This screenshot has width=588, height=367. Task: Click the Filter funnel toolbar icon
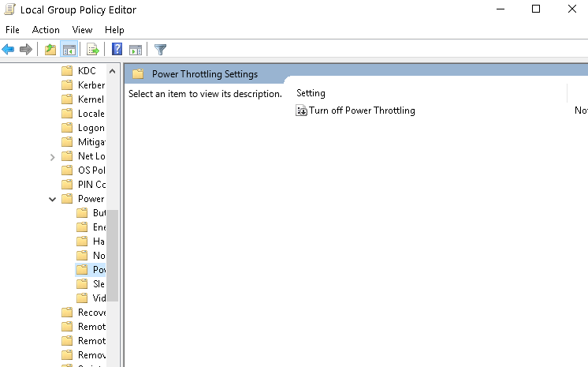click(160, 49)
